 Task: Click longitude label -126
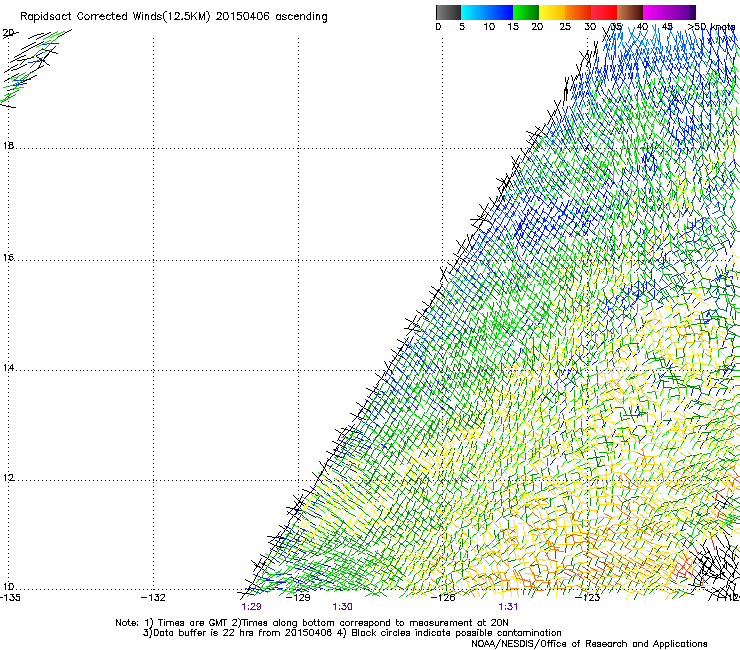click(x=443, y=598)
